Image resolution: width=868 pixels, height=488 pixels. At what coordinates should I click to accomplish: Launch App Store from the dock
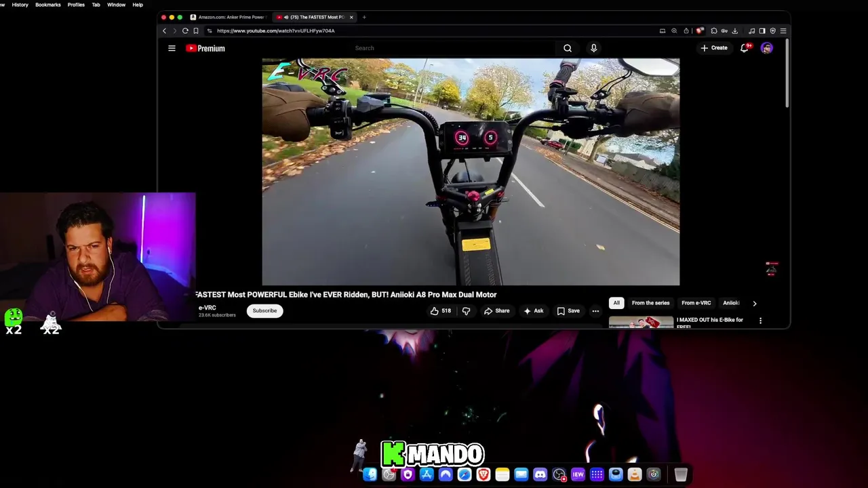coord(427,474)
